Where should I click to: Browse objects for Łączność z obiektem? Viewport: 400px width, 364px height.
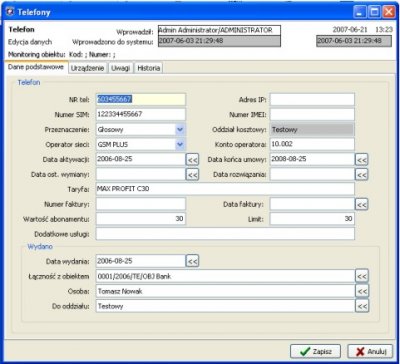coord(362,276)
